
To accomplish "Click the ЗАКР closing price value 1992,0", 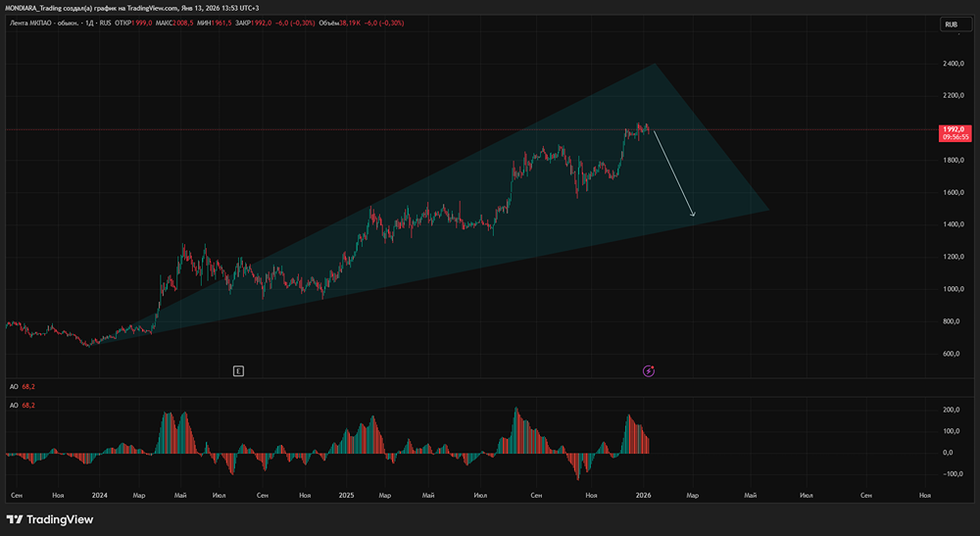I will (x=262, y=24).
